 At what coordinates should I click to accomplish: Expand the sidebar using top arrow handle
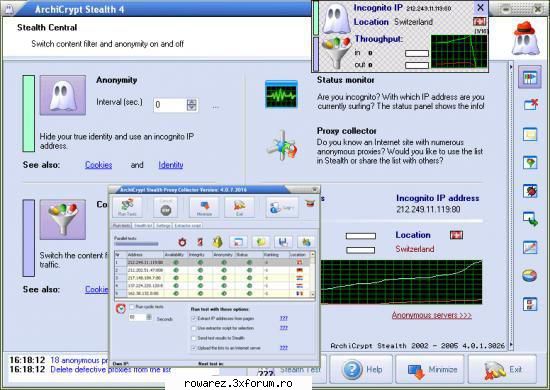point(511,67)
